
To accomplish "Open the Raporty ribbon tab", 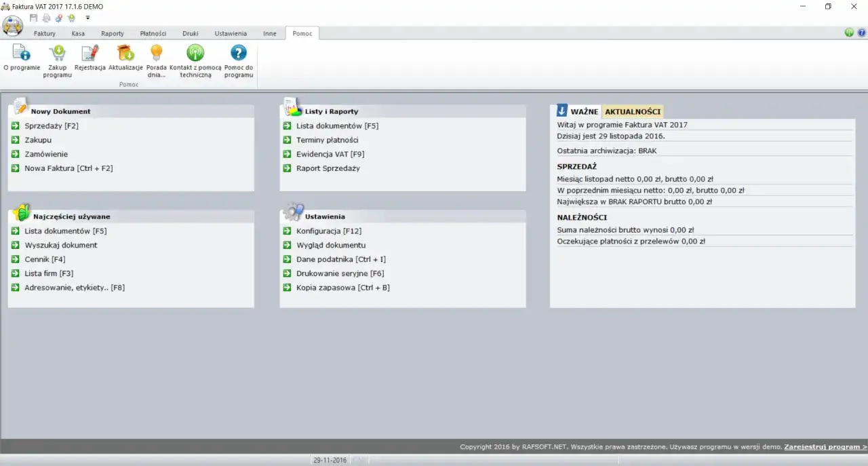I will click(x=113, y=33).
